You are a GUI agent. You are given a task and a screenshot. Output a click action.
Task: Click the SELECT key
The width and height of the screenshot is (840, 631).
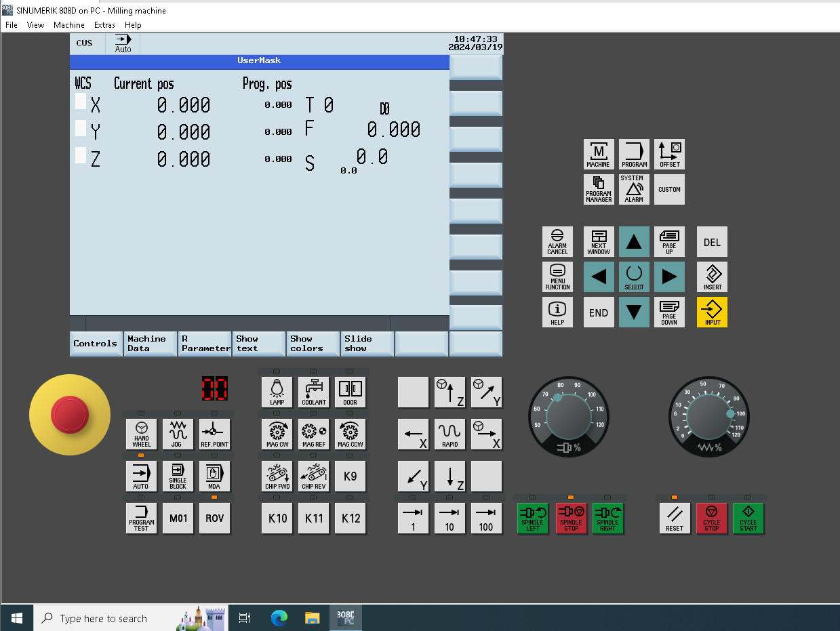[634, 277]
